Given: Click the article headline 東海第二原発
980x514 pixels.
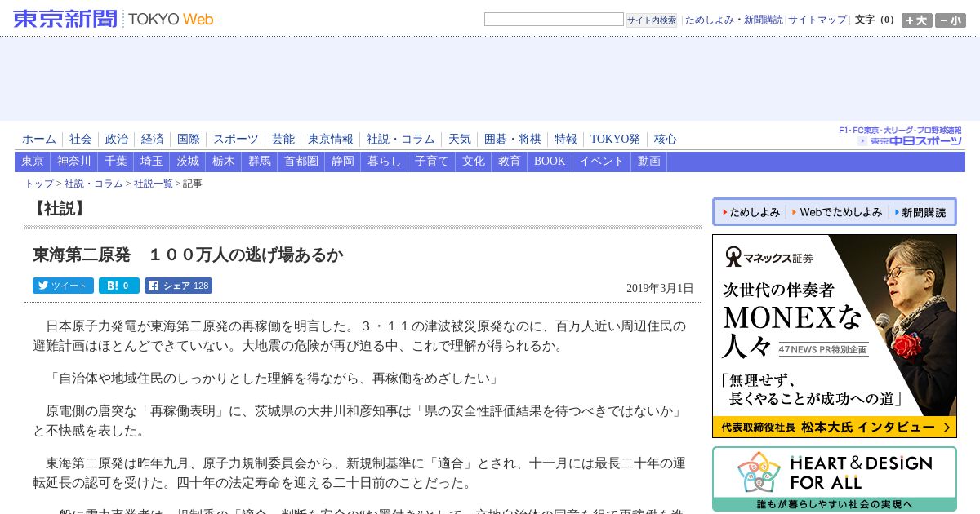Looking at the screenshot, I should click(188, 255).
